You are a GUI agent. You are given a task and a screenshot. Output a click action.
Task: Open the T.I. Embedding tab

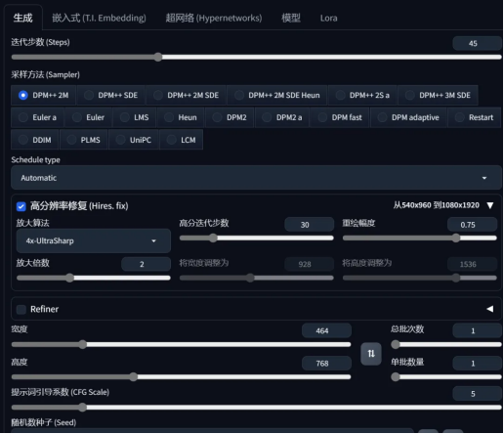(99, 18)
